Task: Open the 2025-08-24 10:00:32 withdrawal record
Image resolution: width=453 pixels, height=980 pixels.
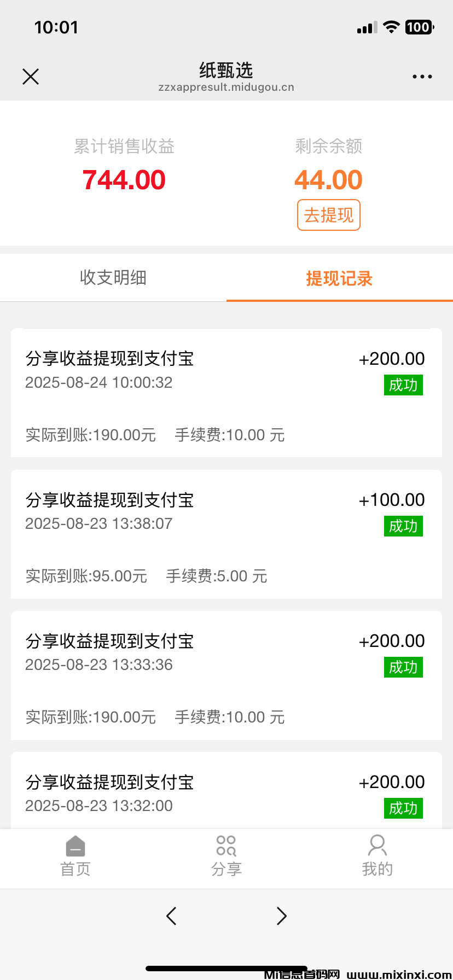Action: [x=226, y=393]
